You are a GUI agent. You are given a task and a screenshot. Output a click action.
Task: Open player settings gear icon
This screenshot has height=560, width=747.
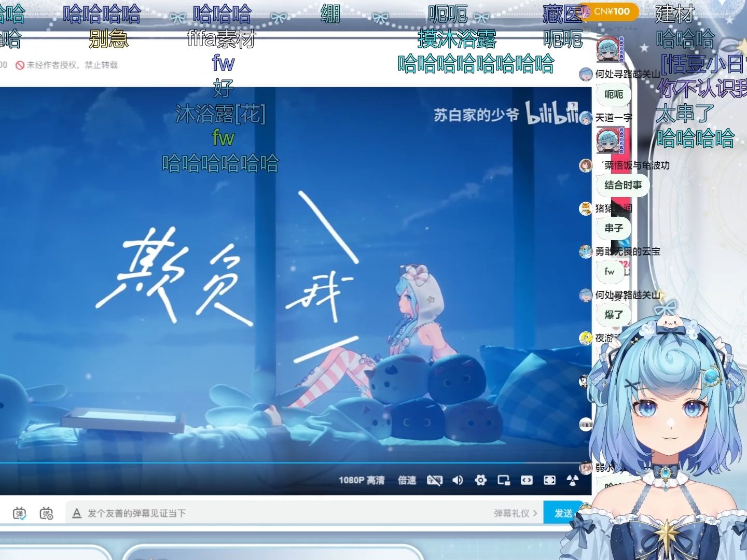coord(481,480)
